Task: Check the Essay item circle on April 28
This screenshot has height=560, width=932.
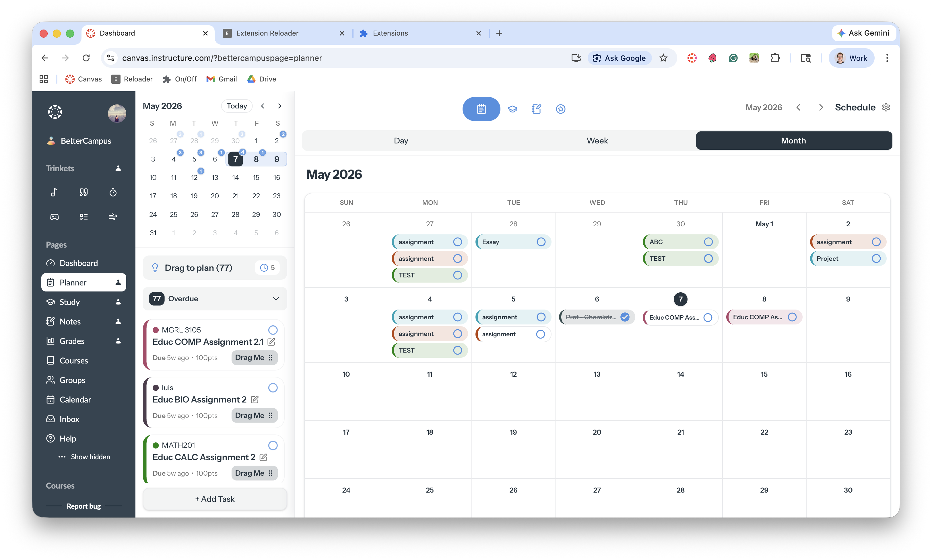Action: (x=541, y=242)
